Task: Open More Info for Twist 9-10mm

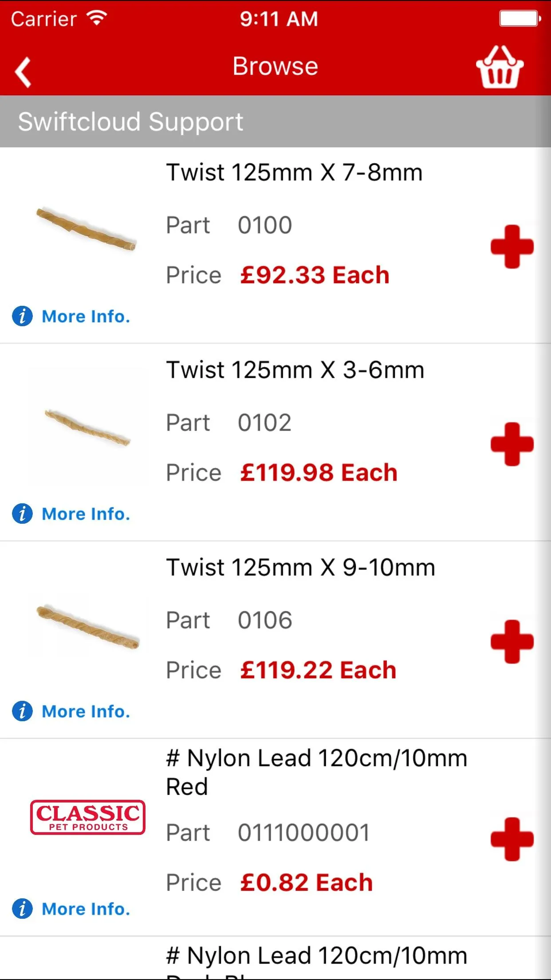Action: pos(86,711)
